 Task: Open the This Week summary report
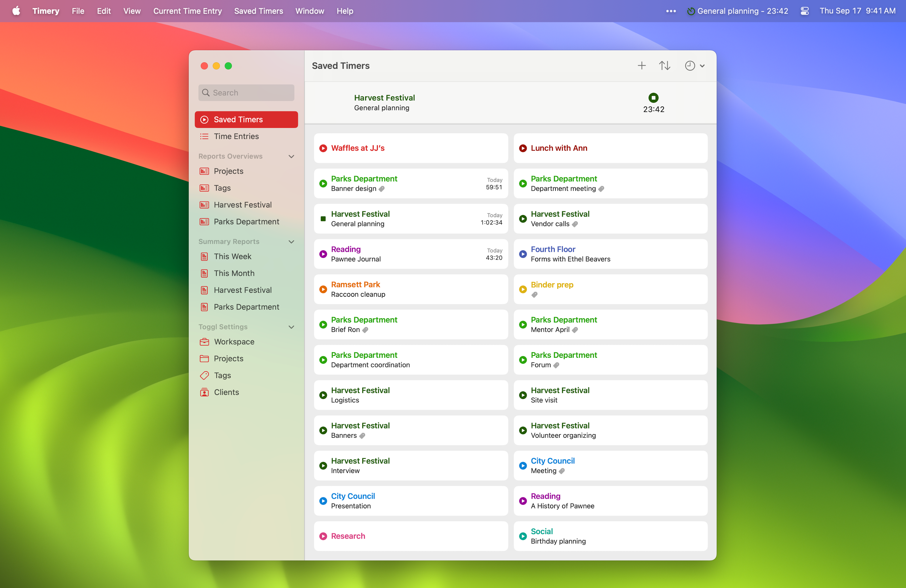coord(246,256)
